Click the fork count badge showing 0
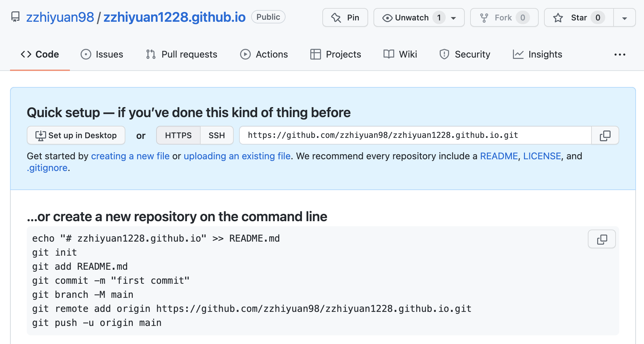 pos(522,17)
